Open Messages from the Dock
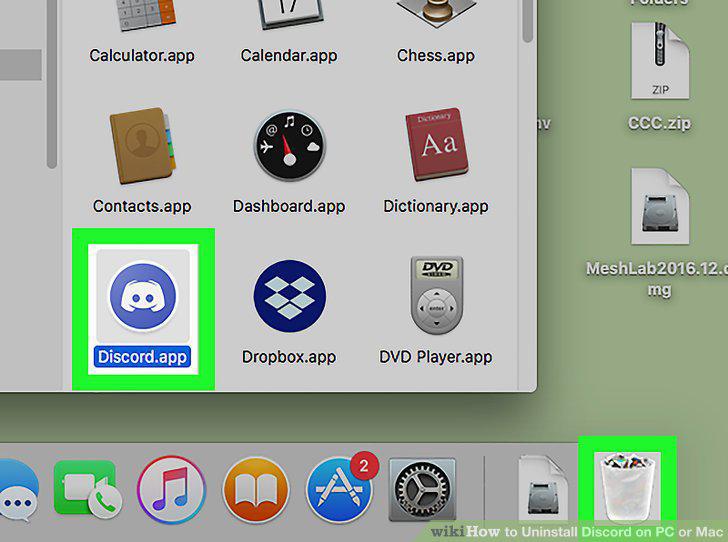The image size is (728, 542). click(x=19, y=491)
